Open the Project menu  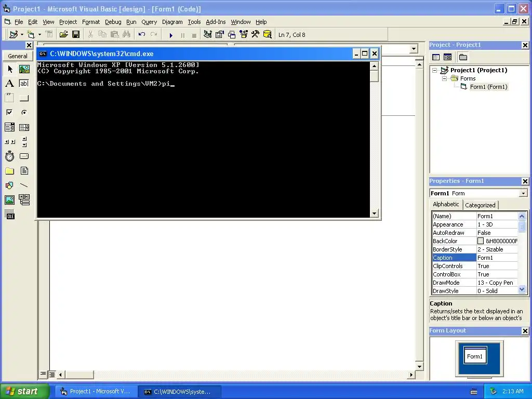pos(68,22)
